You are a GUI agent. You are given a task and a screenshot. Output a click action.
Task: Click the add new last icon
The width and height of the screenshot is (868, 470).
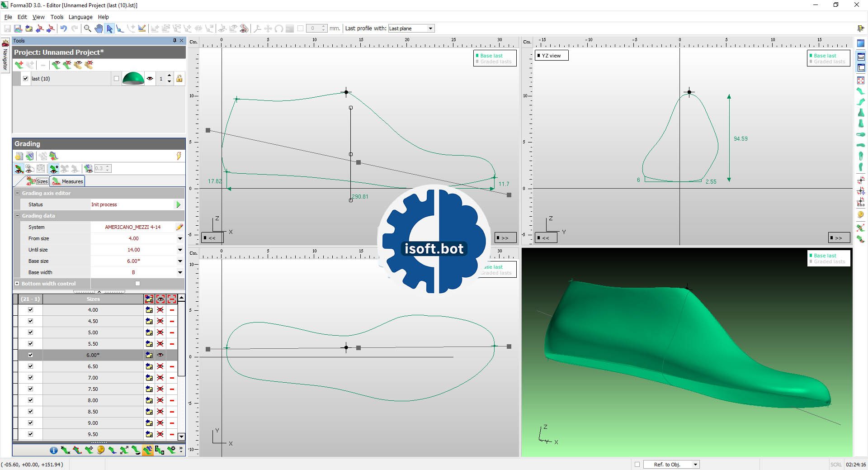coord(19,65)
